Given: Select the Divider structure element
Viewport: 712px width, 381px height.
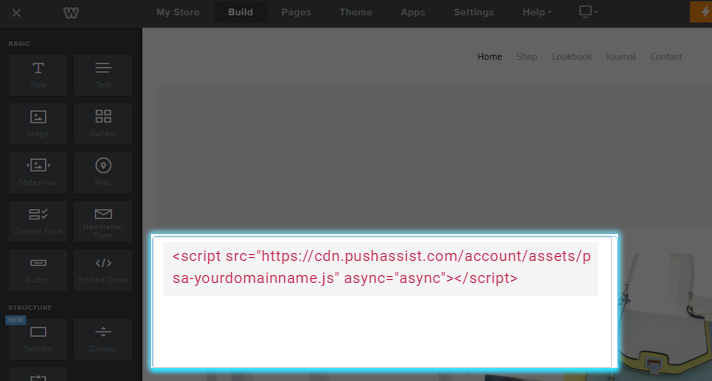Looking at the screenshot, I should pos(103,339).
